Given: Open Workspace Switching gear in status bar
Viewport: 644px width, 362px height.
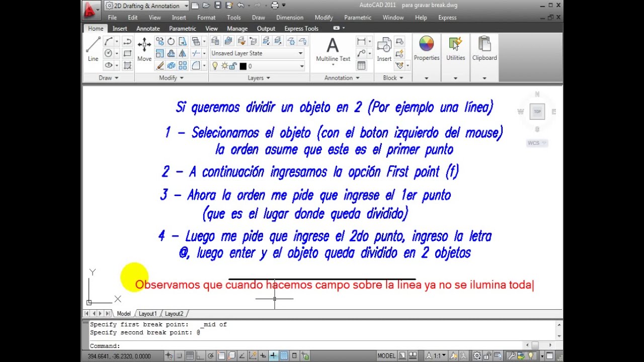Looking at the screenshot, I should [477, 356].
